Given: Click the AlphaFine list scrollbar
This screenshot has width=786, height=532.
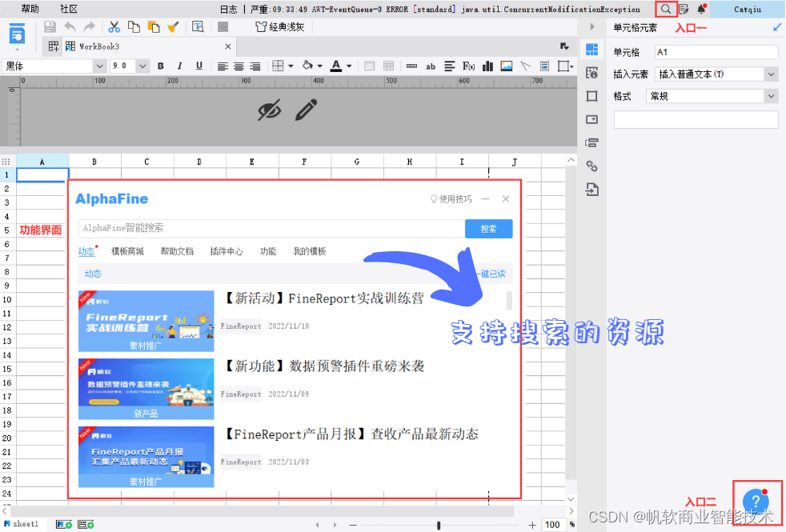Looking at the screenshot, I should 509,301.
